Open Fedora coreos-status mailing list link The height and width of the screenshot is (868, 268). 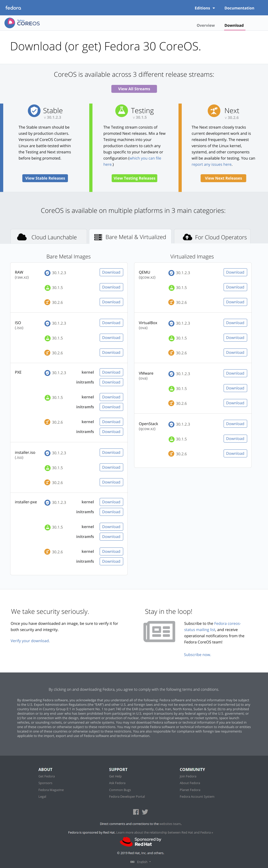pos(213,627)
